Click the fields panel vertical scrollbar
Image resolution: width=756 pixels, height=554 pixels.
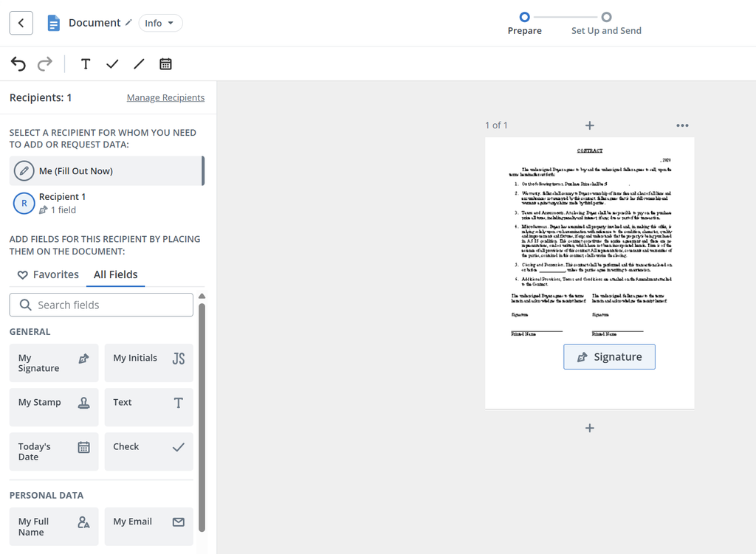(x=202, y=418)
